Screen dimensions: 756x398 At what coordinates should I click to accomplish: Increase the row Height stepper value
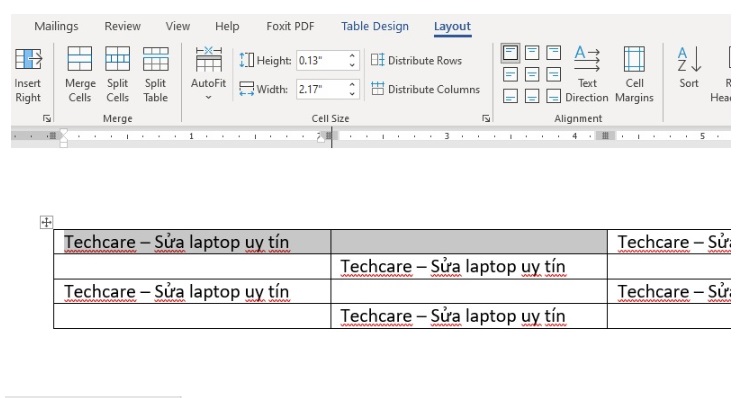tap(352, 56)
